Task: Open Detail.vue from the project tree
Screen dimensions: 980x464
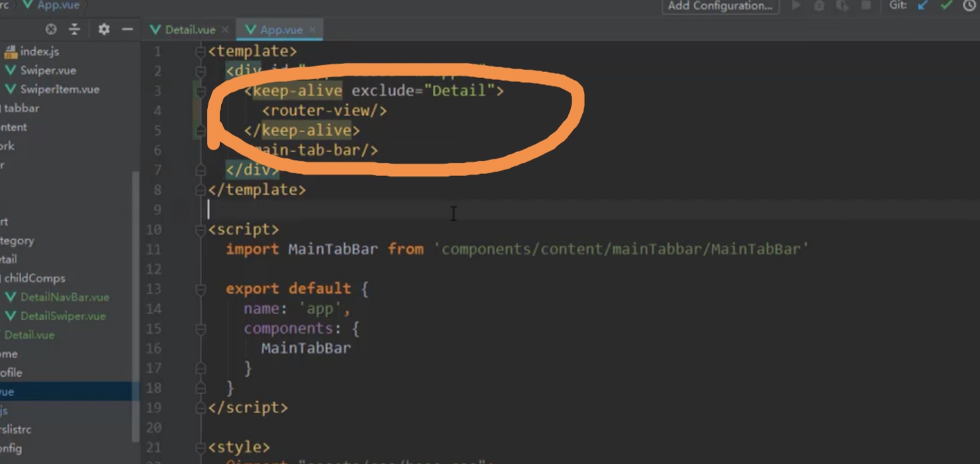Action: pos(29,335)
